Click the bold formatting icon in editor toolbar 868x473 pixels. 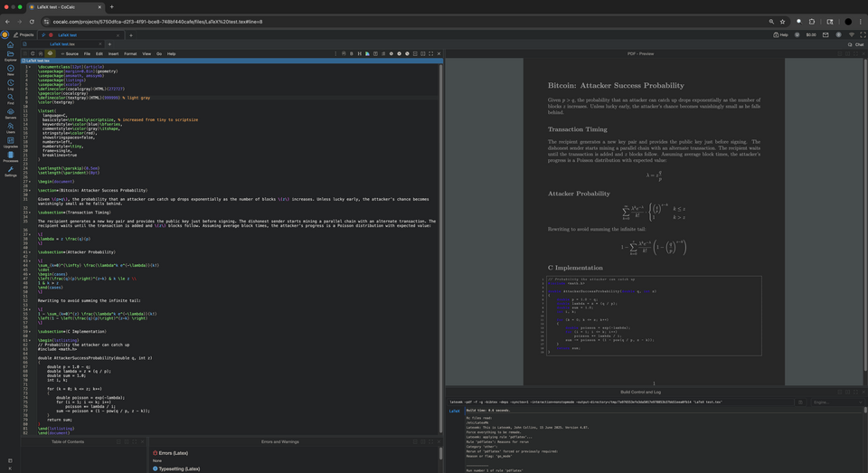(351, 53)
